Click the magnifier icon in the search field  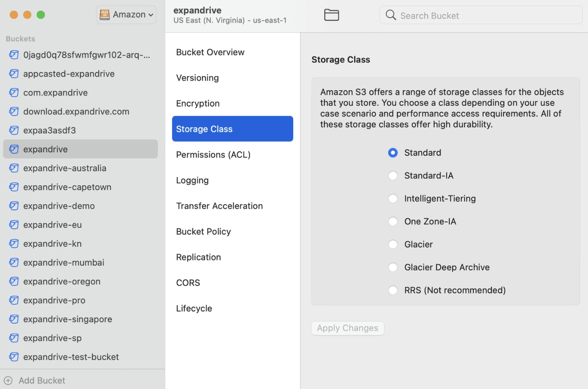pos(391,15)
